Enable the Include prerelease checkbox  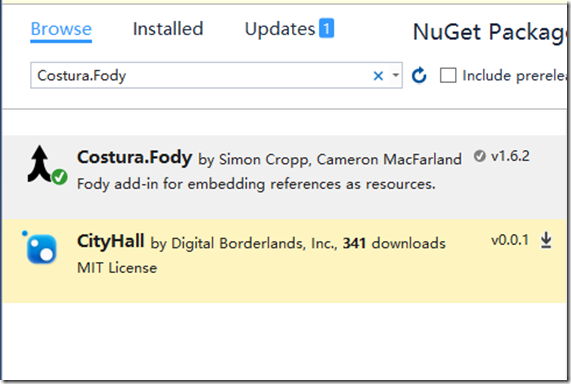point(448,75)
